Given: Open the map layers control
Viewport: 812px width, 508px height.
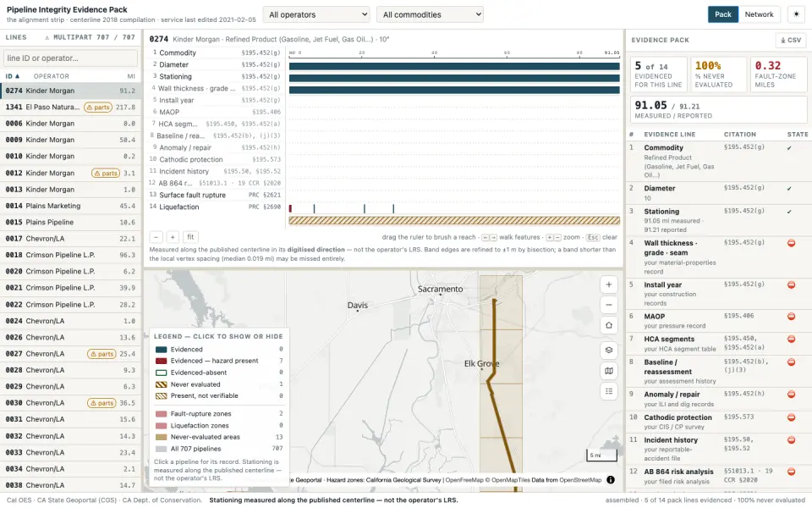Looking at the screenshot, I should tap(609, 351).
